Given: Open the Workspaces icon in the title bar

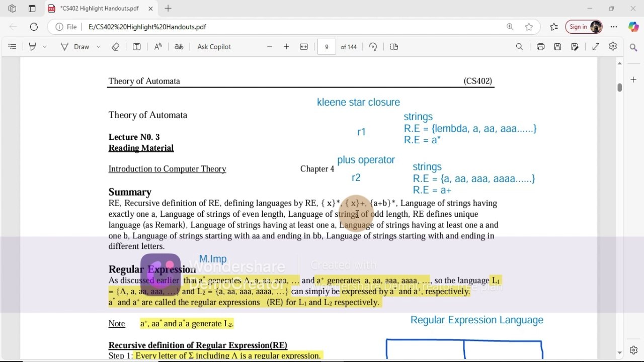Looking at the screenshot, I should click(12, 9).
